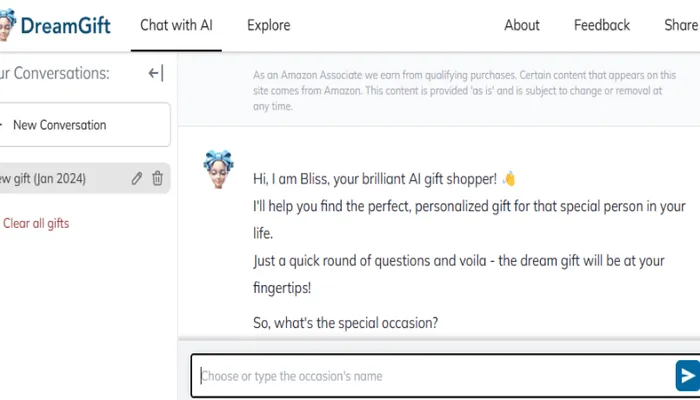
Task: Open the Explore tab
Action: pos(269,25)
